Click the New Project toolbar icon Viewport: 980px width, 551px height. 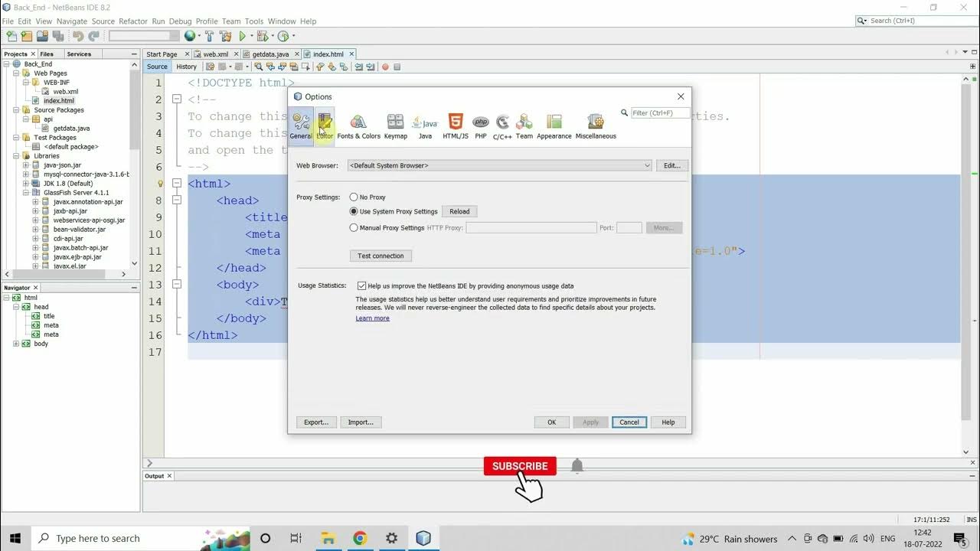tap(27, 36)
